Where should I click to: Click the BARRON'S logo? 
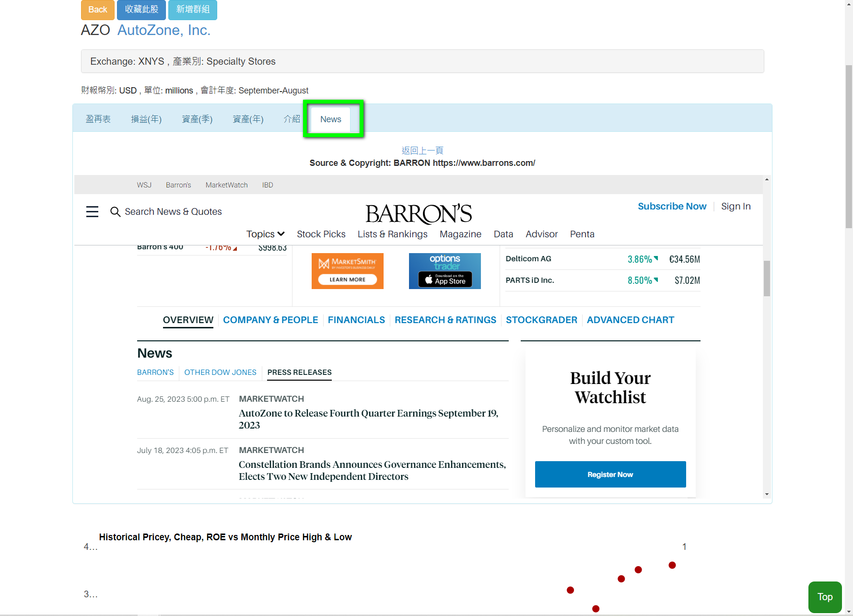pyautogui.click(x=419, y=214)
